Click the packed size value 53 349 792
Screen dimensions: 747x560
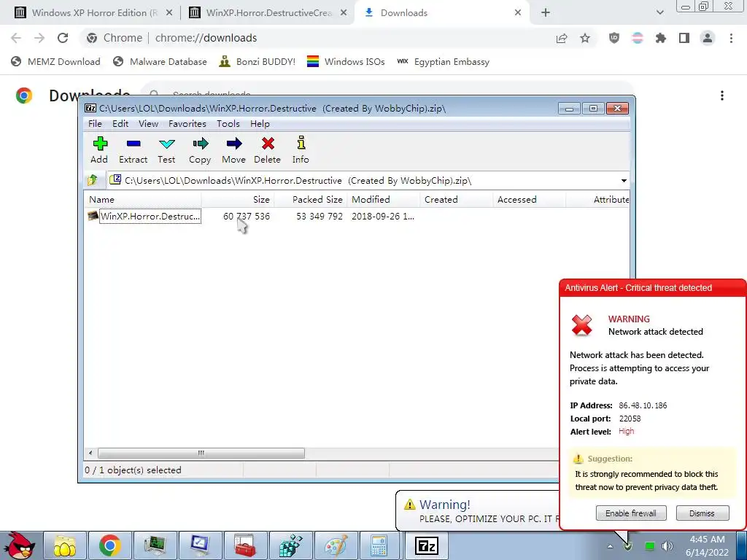[x=320, y=216]
